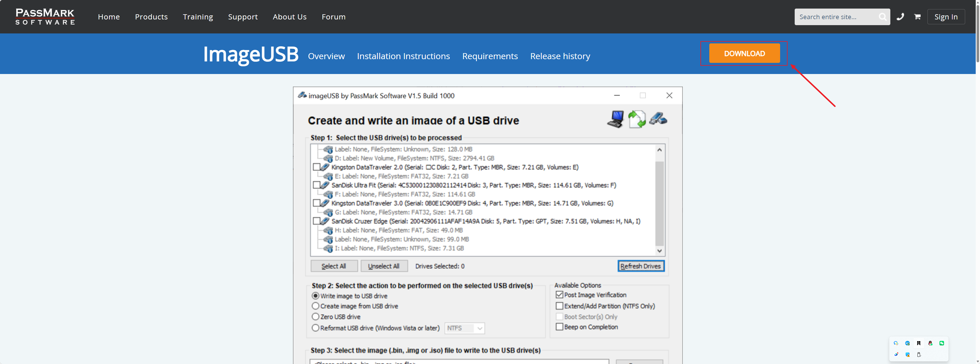Click the USB icon beside SanDisk Cruzer Edge
The image size is (980, 364).
(325, 221)
